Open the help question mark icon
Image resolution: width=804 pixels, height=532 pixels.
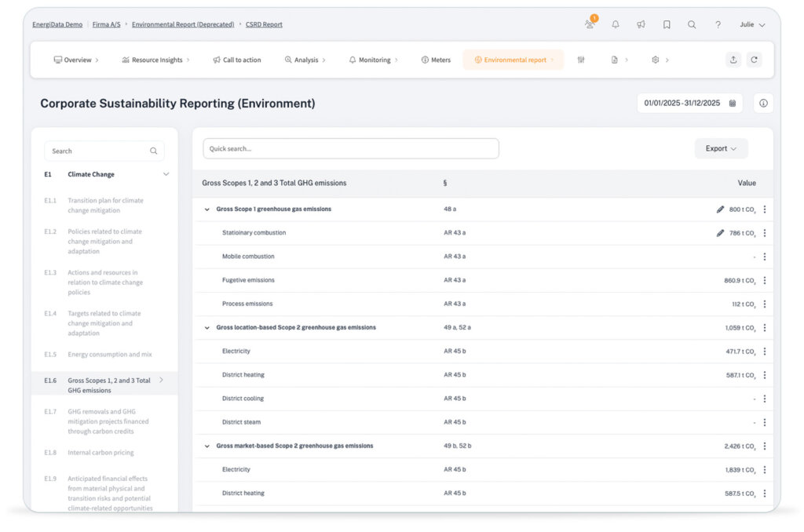pos(718,24)
